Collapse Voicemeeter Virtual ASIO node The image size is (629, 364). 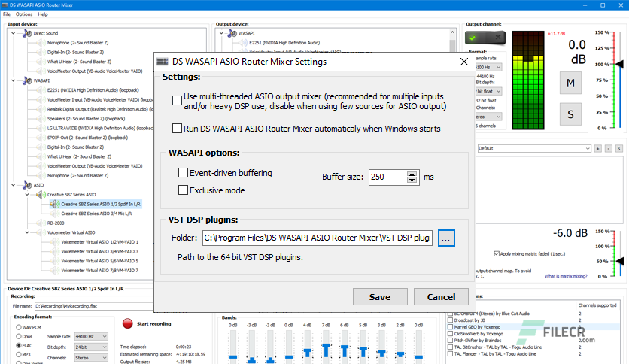click(27, 232)
